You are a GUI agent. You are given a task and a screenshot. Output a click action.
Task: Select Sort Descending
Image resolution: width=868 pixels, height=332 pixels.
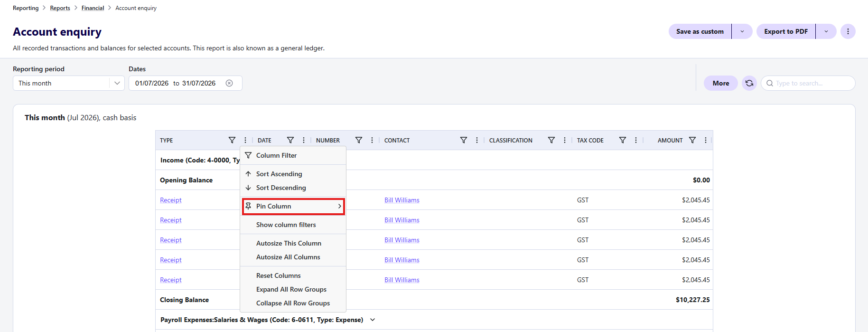(293, 188)
